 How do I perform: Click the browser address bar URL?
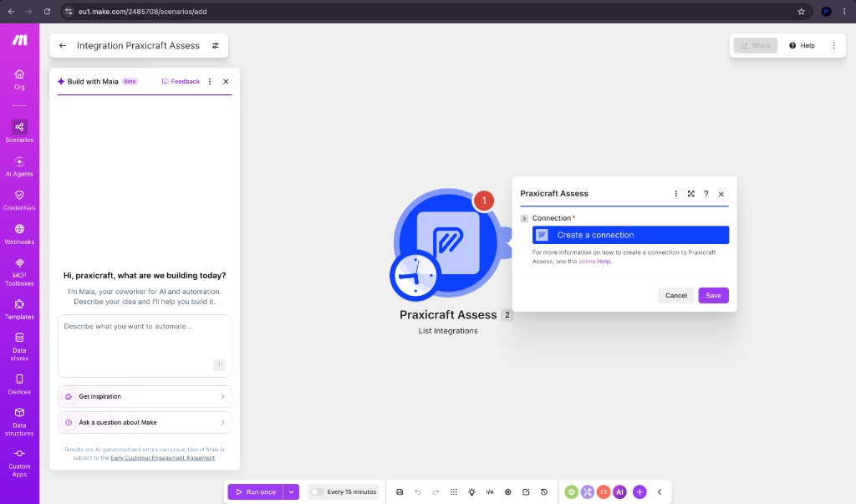coord(142,12)
